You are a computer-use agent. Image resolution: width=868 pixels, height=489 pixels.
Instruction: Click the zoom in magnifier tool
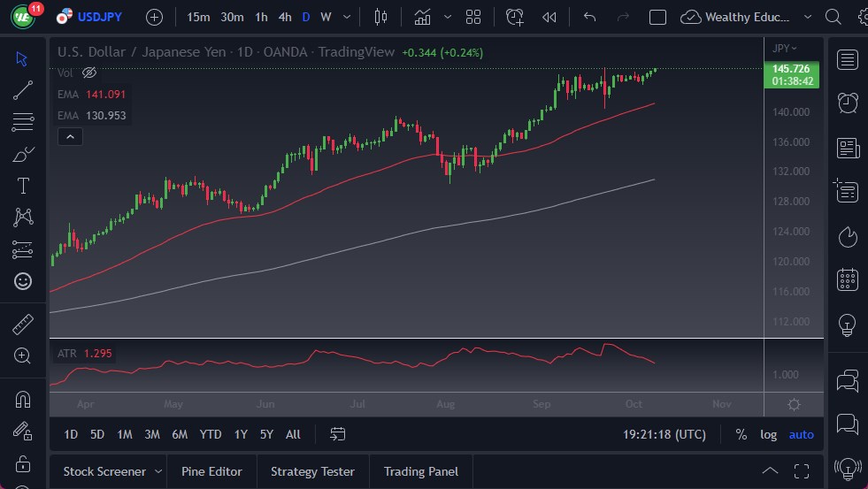[23, 355]
